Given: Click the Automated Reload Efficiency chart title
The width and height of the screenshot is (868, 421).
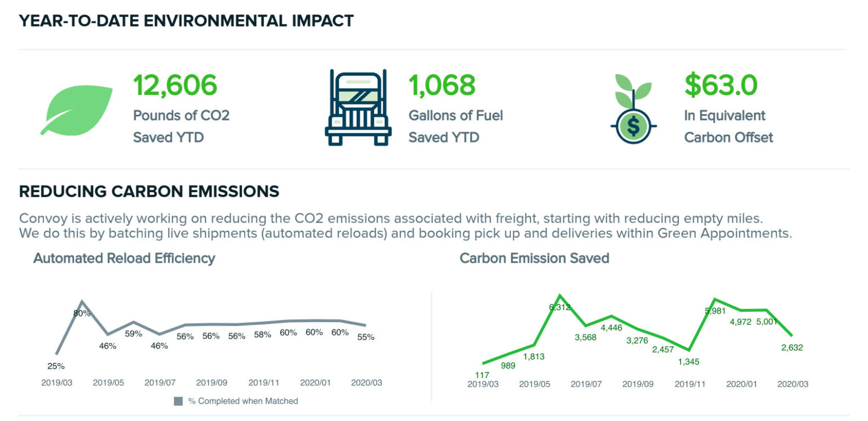Looking at the screenshot, I should click(124, 258).
